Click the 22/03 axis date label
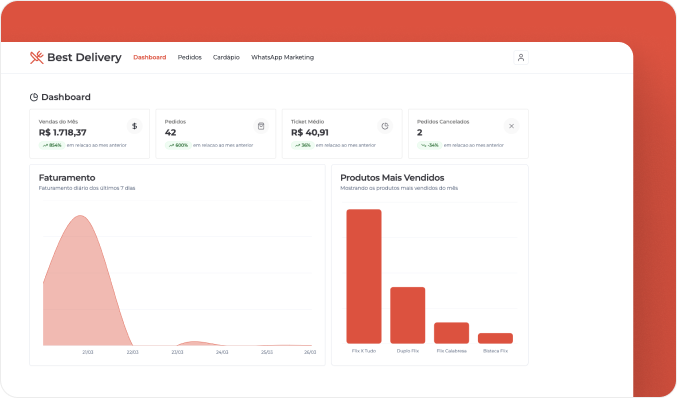Viewport: 677px width, 398px height. pyautogui.click(x=133, y=352)
